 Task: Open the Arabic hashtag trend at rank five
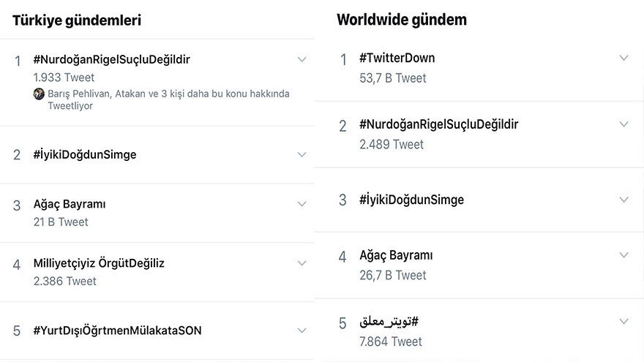(x=389, y=322)
